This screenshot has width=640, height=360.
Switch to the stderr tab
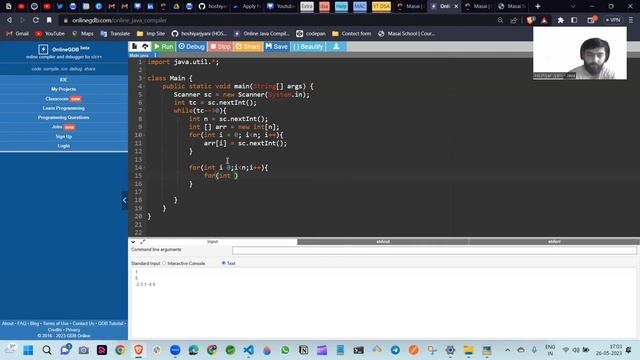click(554, 242)
